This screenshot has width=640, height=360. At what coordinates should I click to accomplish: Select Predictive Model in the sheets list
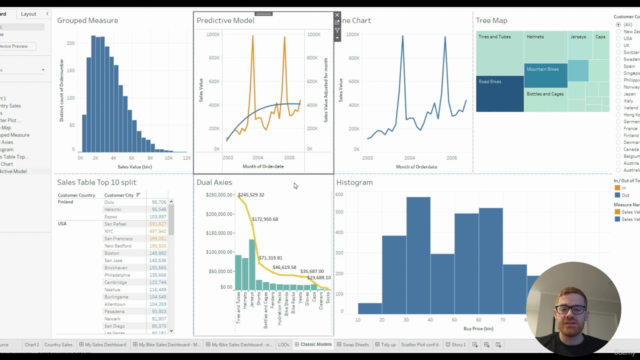(13, 171)
